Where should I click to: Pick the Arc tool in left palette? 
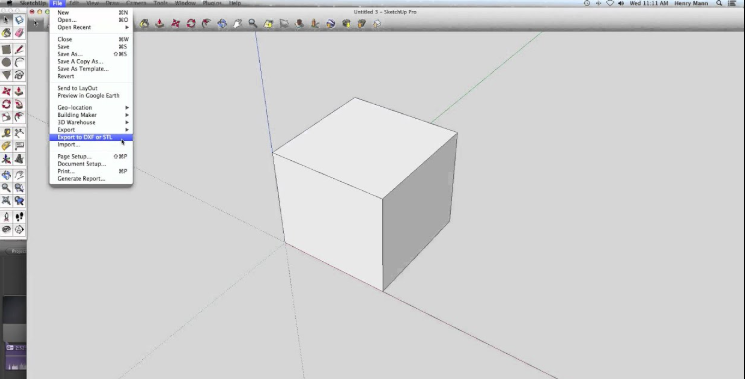pyautogui.click(x=19, y=62)
